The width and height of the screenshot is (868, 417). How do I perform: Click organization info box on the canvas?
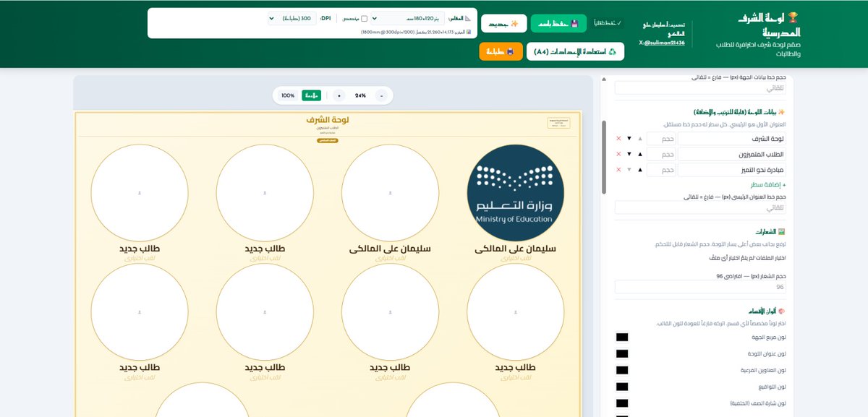click(x=558, y=123)
